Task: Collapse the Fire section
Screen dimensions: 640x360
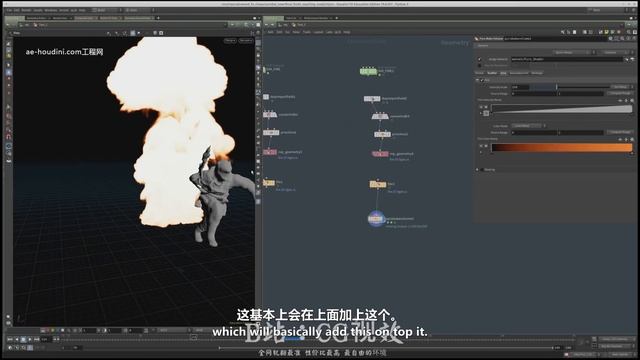Action: [x=477, y=80]
